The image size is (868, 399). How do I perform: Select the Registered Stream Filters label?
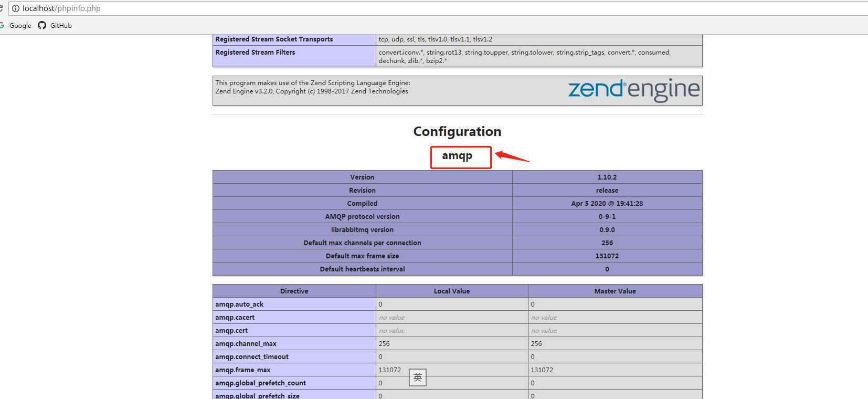(255, 52)
